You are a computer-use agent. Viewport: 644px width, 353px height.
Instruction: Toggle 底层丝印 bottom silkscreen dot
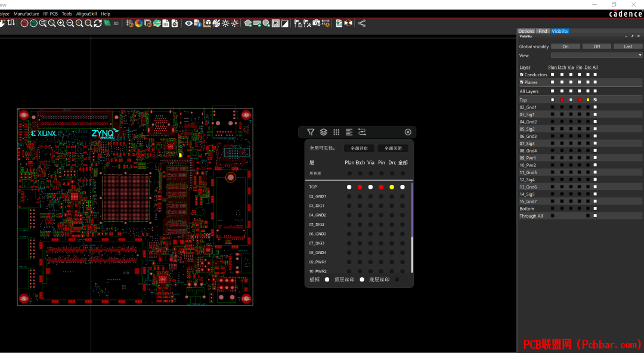(x=397, y=280)
